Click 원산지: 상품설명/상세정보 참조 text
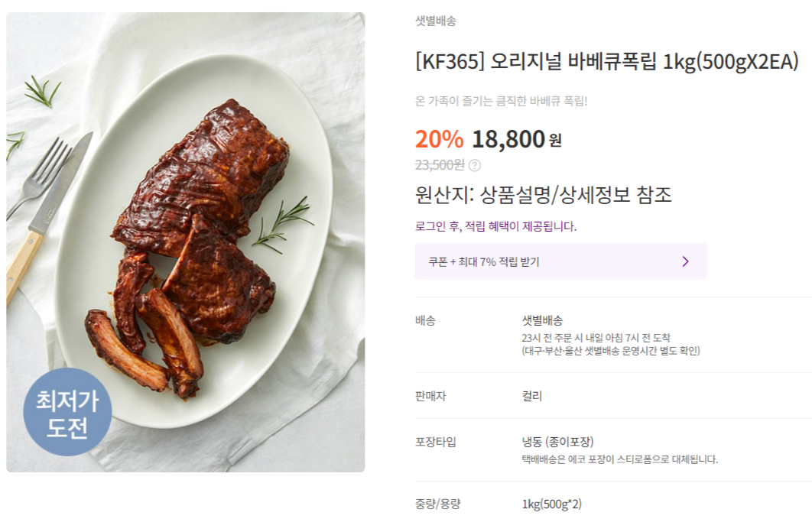 click(543, 195)
